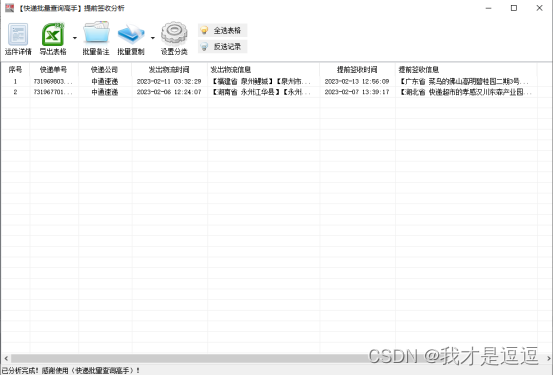The width and height of the screenshot is (554, 376).
Task: Select row number 1 cell
Action: (x=15, y=82)
